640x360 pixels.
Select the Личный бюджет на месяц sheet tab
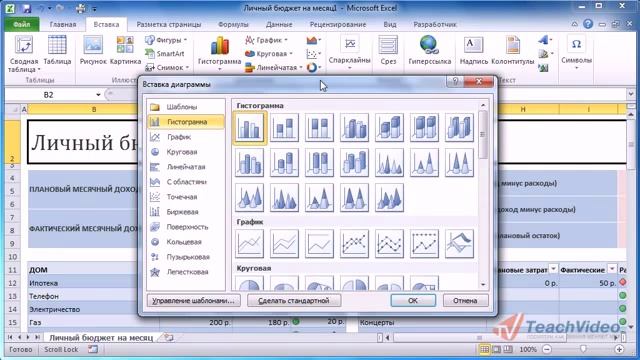point(101,338)
